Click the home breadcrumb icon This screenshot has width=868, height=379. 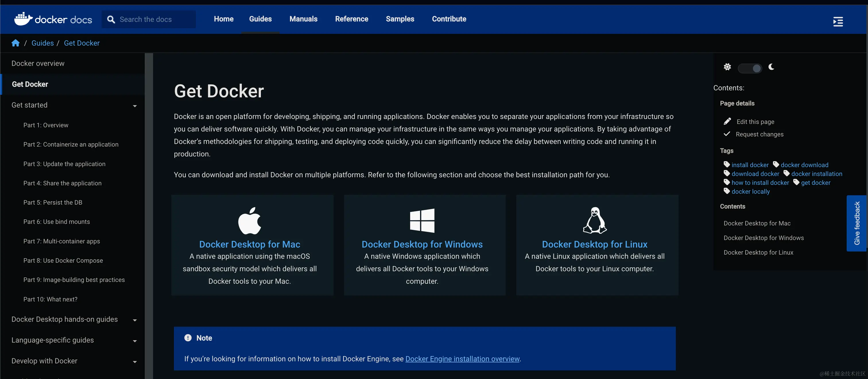tap(15, 43)
